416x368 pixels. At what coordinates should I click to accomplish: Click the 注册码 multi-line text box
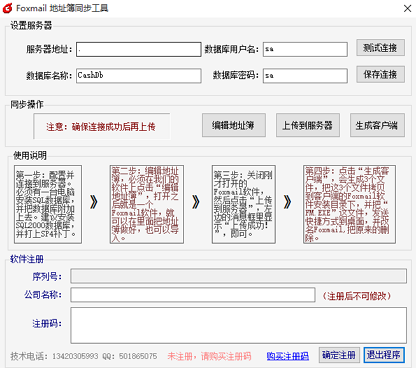click(x=238, y=325)
